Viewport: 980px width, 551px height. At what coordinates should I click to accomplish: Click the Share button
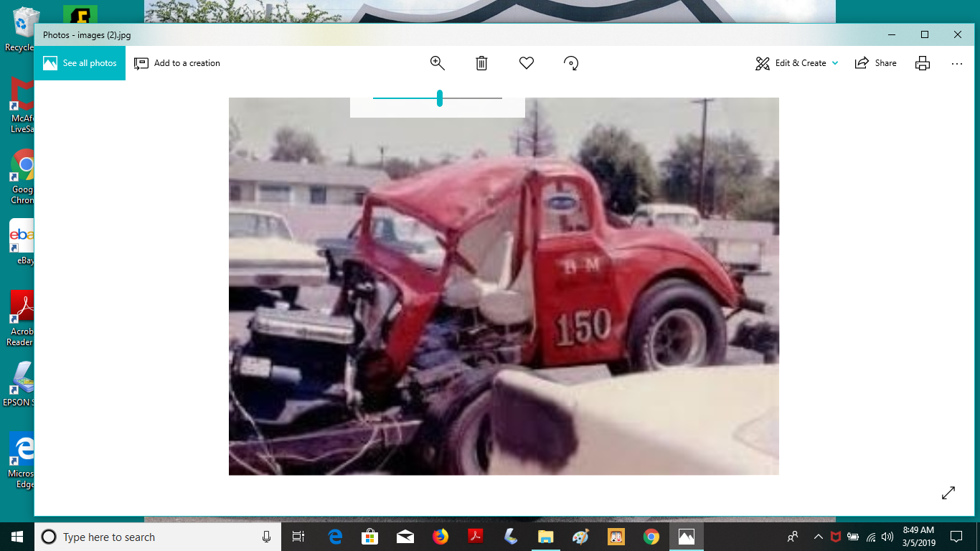pyautogui.click(x=876, y=63)
